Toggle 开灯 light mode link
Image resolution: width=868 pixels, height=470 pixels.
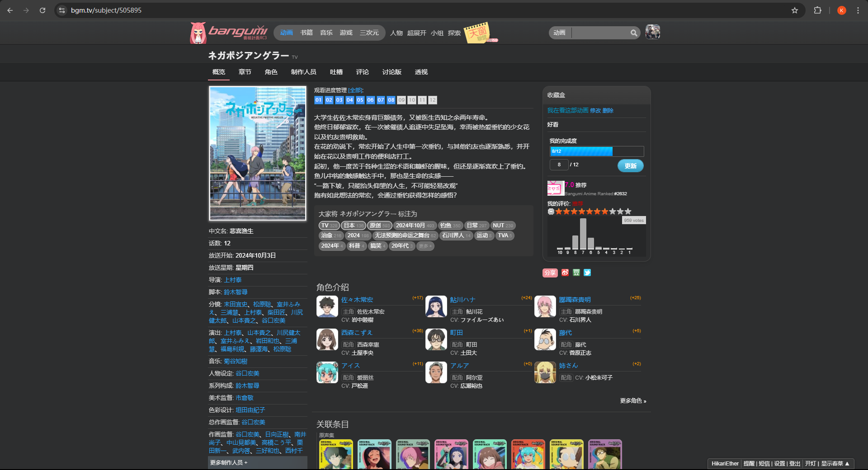(810, 464)
